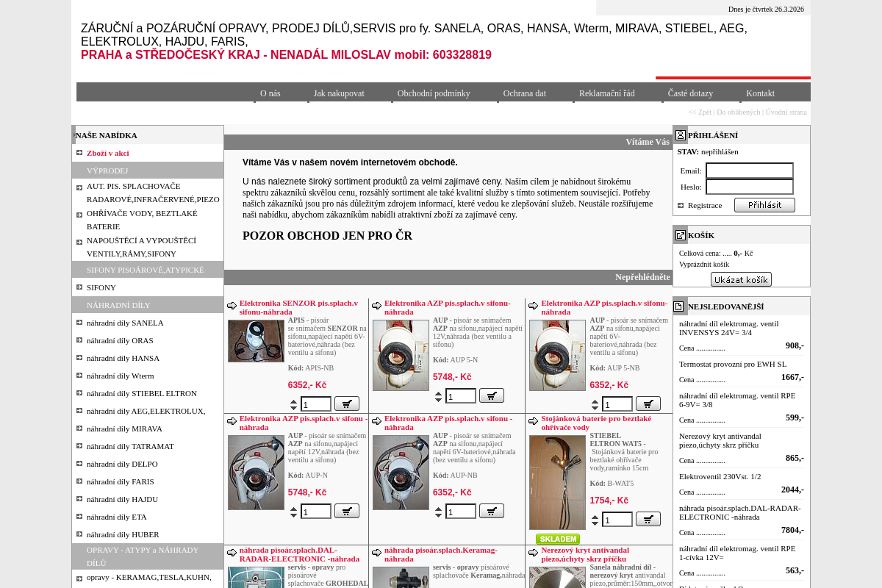Click quantity stepper arrows for AUP 5-N
The height and width of the screenshot is (588, 882).
coord(439,396)
